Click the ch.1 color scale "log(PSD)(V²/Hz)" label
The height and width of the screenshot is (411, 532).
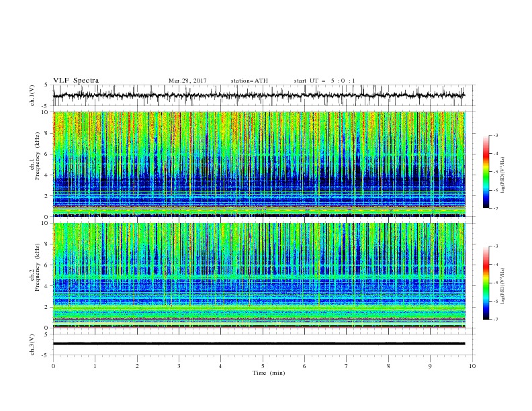pyautogui.click(x=503, y=175)
